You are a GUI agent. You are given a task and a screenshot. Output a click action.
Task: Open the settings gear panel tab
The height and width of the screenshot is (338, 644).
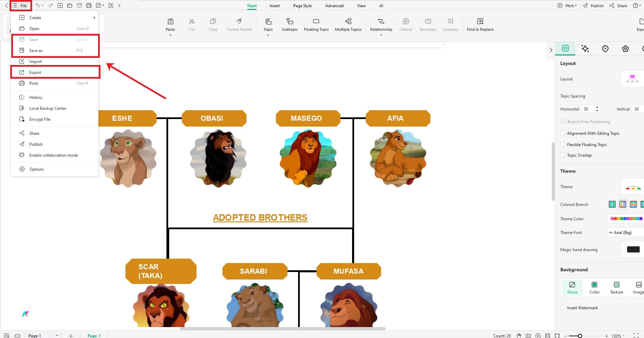625,49
